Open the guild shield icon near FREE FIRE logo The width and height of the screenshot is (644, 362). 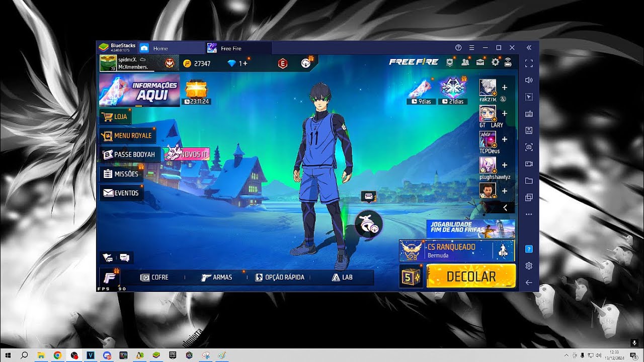450,62
